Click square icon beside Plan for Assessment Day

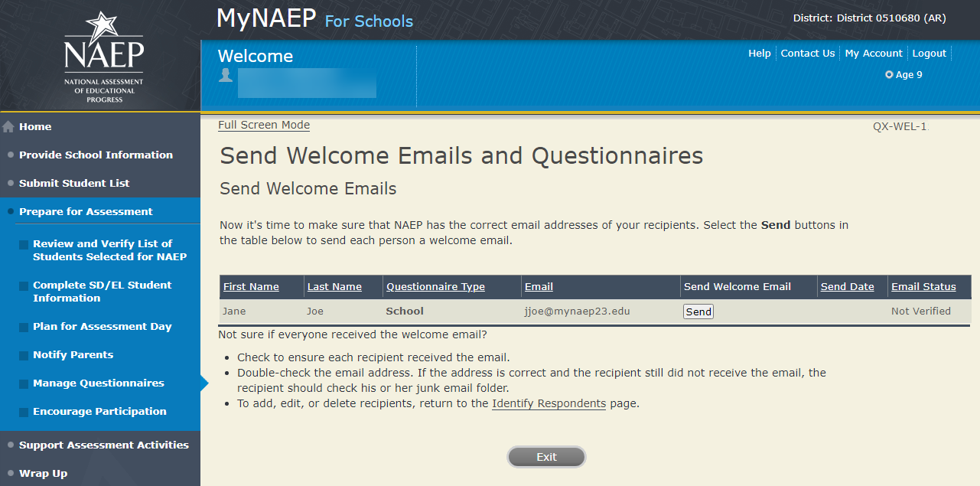pos(24,328)
